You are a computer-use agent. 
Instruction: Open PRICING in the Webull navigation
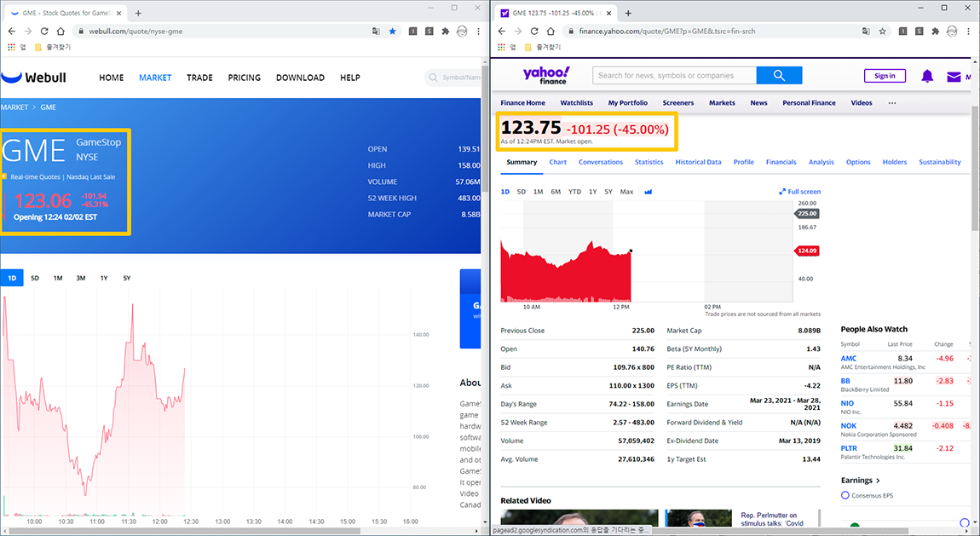tap(244, 78)
